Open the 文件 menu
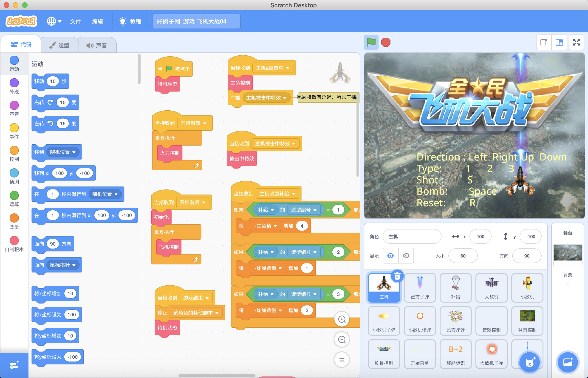The width and height of the screenshot is (588, 378). [x=75, y=21]
